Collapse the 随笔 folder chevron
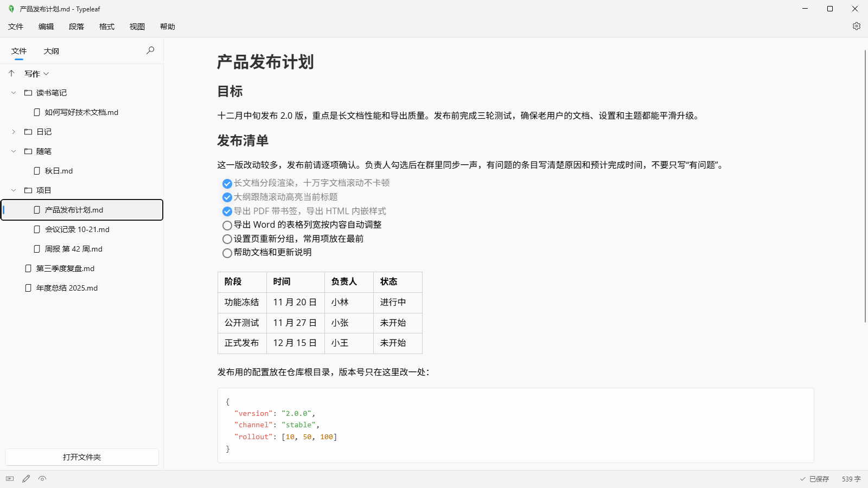 pyautogui.click(x=14, y=151)
